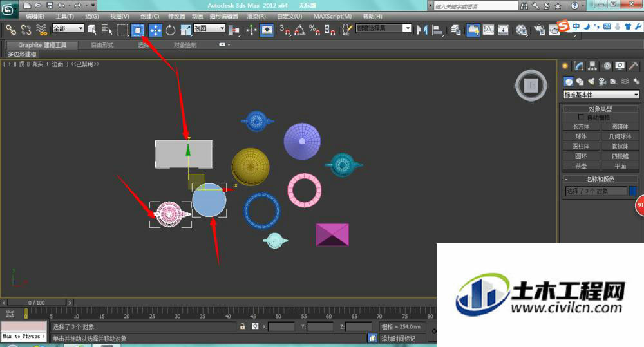This screenshot has height=347, width=644.
Task: Open the 工具(T) menu
Action: [64, 17]
